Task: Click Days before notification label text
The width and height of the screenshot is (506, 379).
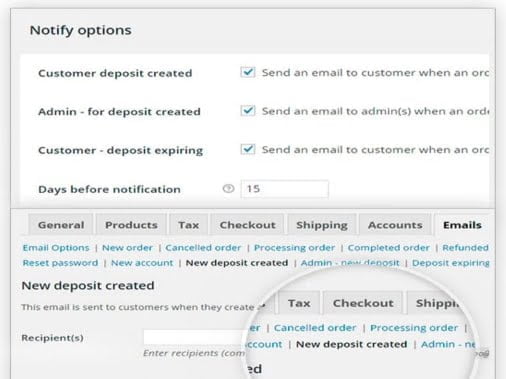Action: (x=109, y=189)
